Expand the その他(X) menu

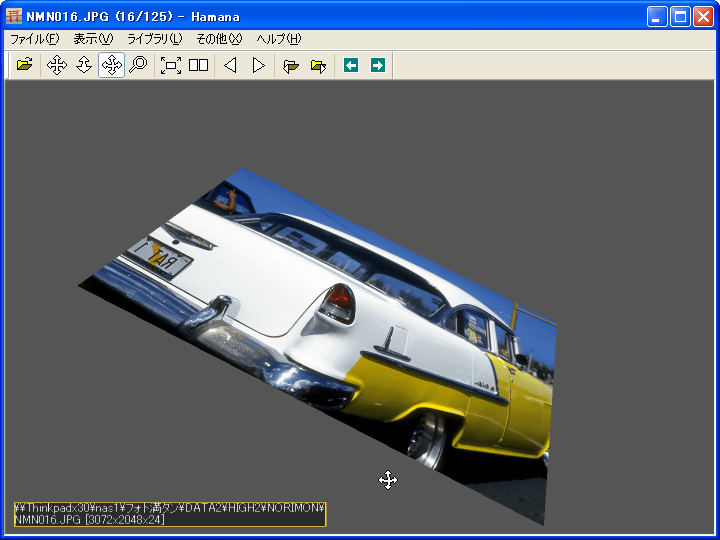tap(219, 39)
